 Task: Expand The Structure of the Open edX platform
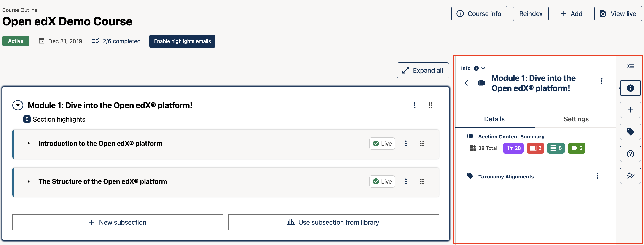point(29,181)
